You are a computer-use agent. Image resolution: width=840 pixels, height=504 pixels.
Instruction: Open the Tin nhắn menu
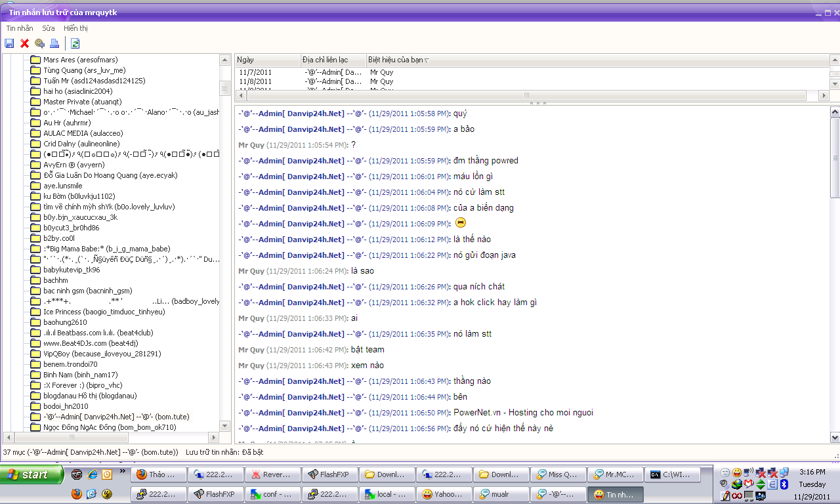[x=20, y=28]
